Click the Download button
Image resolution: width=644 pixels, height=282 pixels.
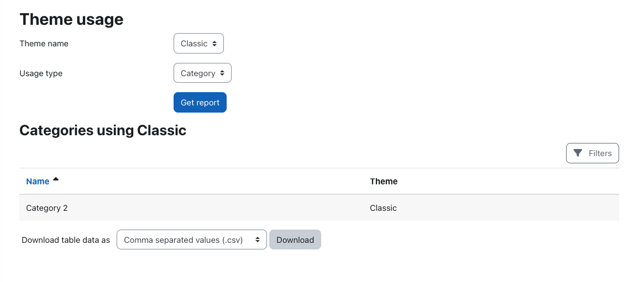[x=295, y=240]
